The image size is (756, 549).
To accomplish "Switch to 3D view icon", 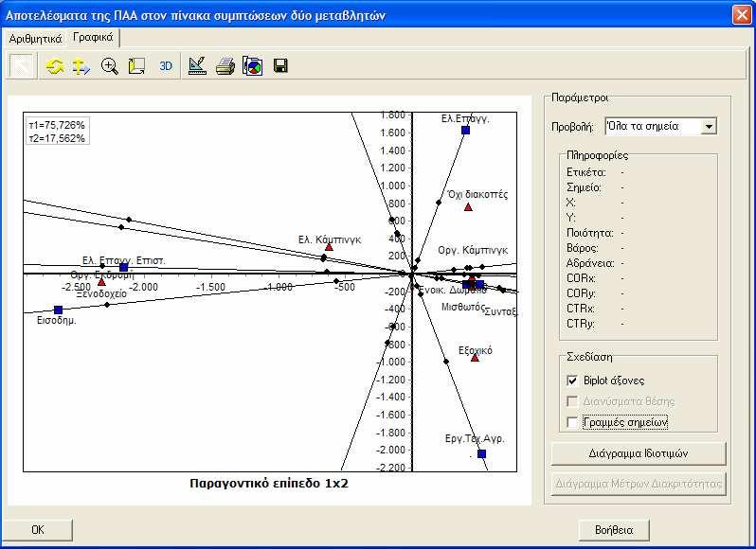I will pos(166,66).
